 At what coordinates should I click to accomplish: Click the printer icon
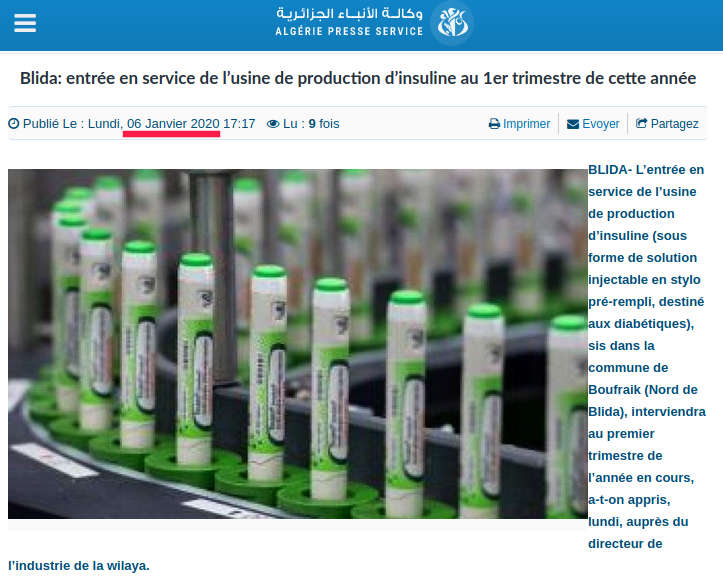(x=494, y=124)
